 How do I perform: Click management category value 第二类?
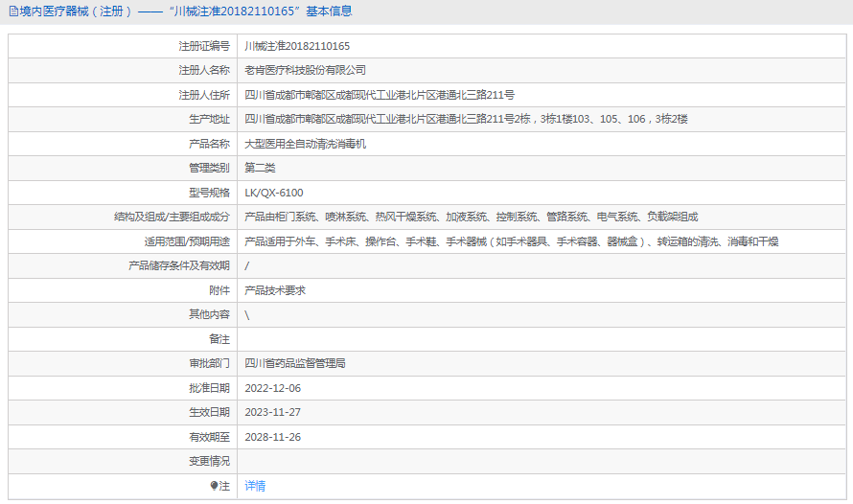tap(260, 168)
